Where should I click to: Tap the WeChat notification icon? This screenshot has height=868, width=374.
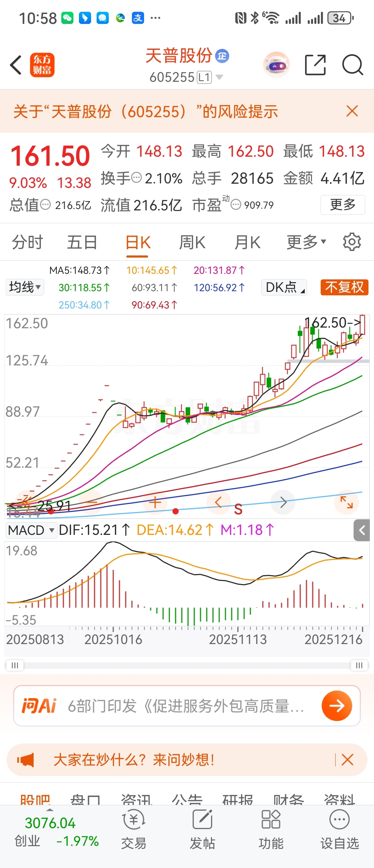tap(68, 18)
